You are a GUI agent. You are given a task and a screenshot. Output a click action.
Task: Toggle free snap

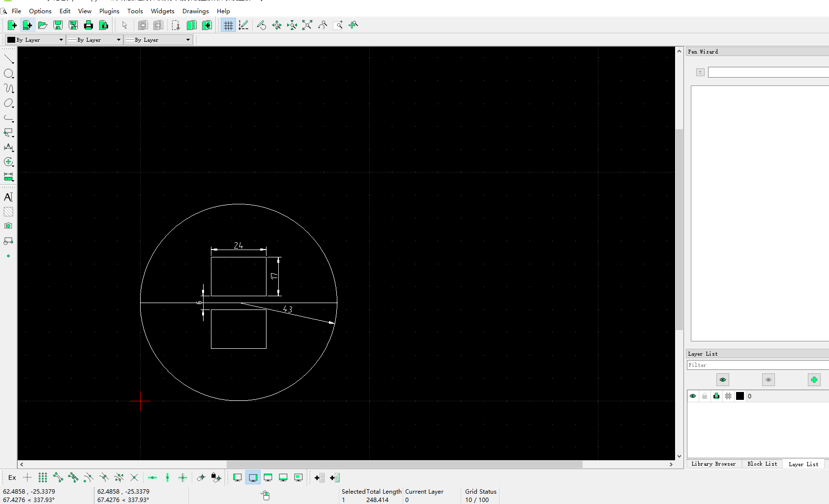point(28,477)
